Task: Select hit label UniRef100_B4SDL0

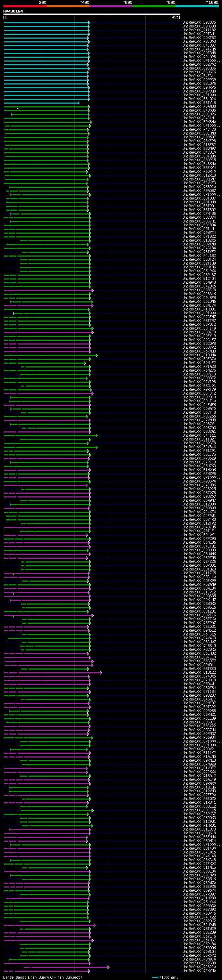Action: click(x=199, y=153)
